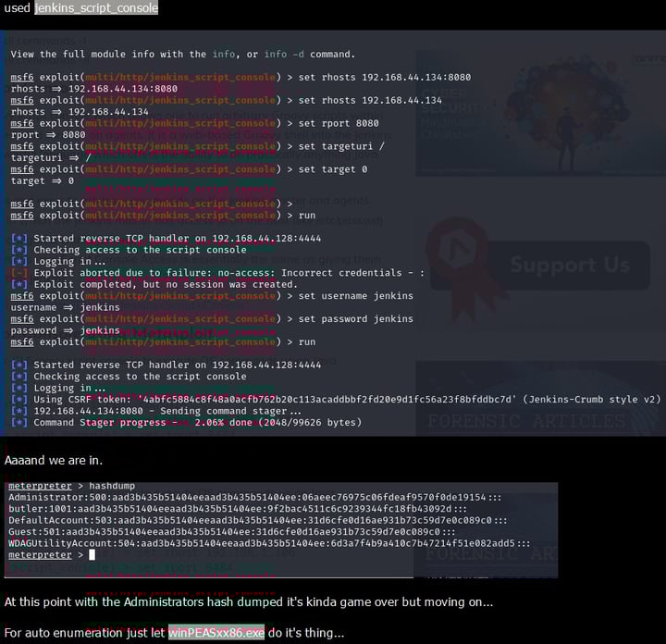
Task: Click the 'rport => 8080' output line
Action: coord(48,135)
